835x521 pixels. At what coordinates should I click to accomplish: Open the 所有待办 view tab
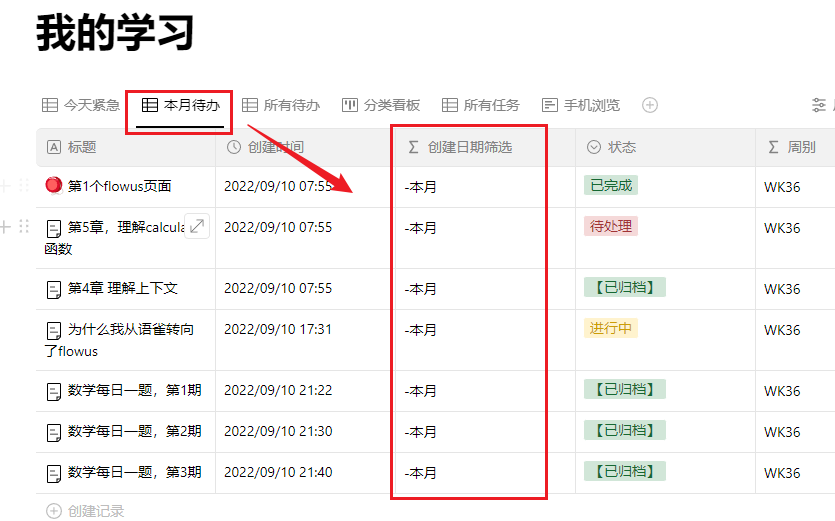tap(281, 105)
